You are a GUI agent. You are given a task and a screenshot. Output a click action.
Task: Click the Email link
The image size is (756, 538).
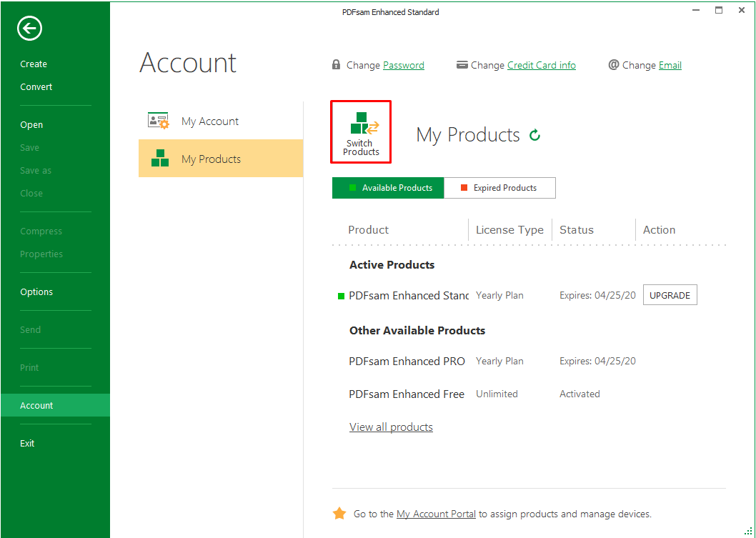[x=670, y=65]
